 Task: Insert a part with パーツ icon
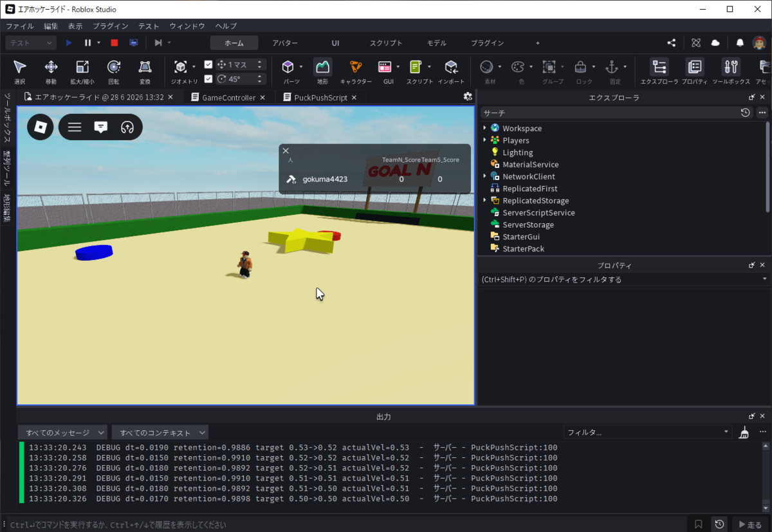(x=288, y=67)
